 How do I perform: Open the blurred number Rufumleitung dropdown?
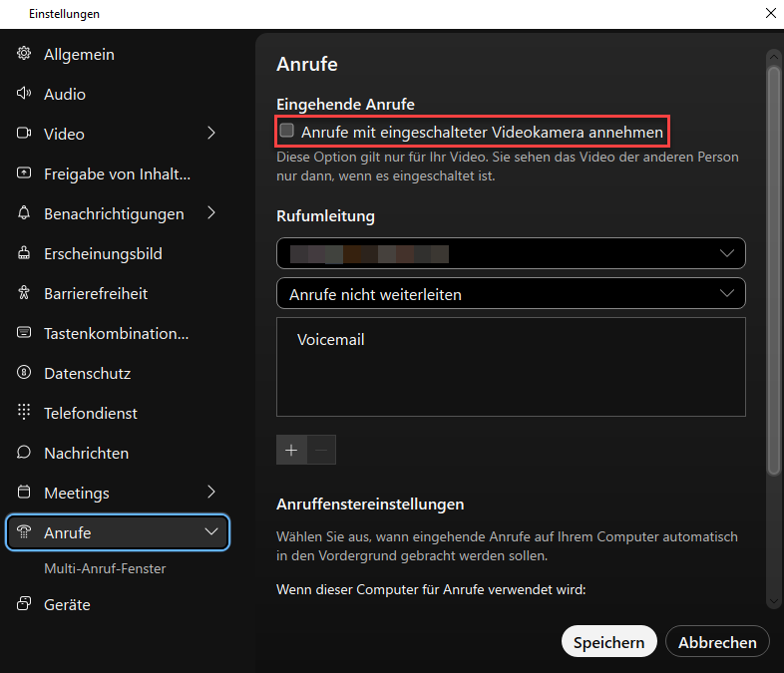coord(510,253)
